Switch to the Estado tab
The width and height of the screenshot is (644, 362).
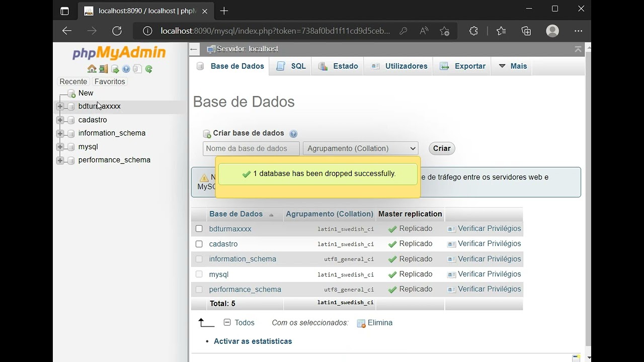pyautogui.click(x=338, y=66)
